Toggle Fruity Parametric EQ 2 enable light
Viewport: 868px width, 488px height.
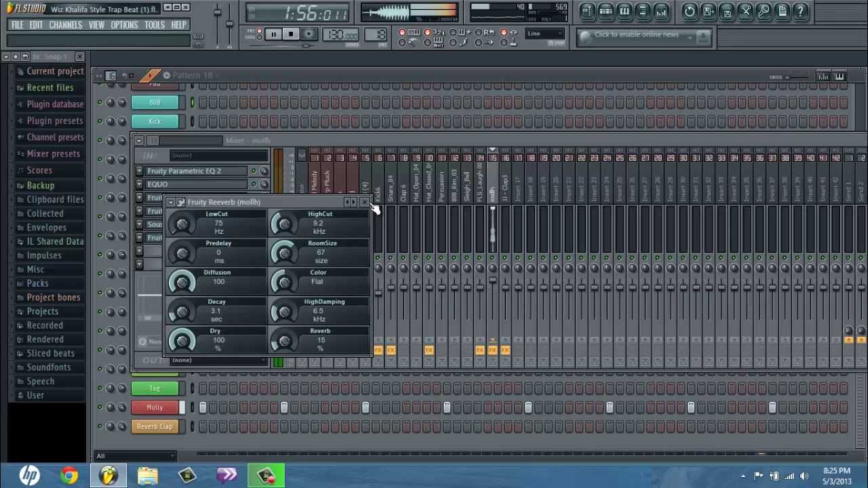[254, 171]
